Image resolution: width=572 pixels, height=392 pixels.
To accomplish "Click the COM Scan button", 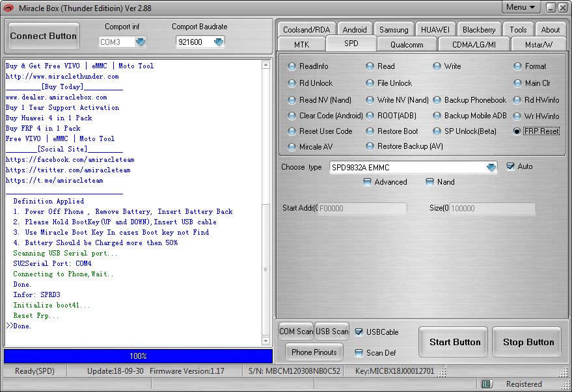I will click(296, 331).
